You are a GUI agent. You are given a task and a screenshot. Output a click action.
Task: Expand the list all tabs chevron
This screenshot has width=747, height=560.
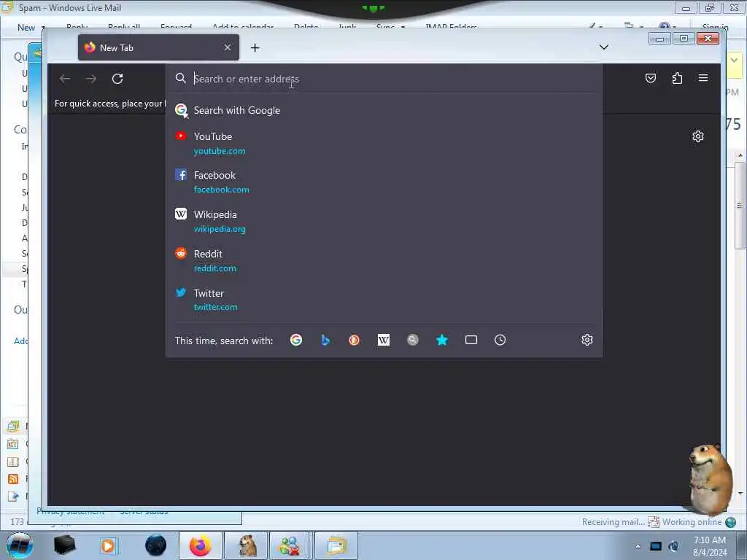[603, 47]
